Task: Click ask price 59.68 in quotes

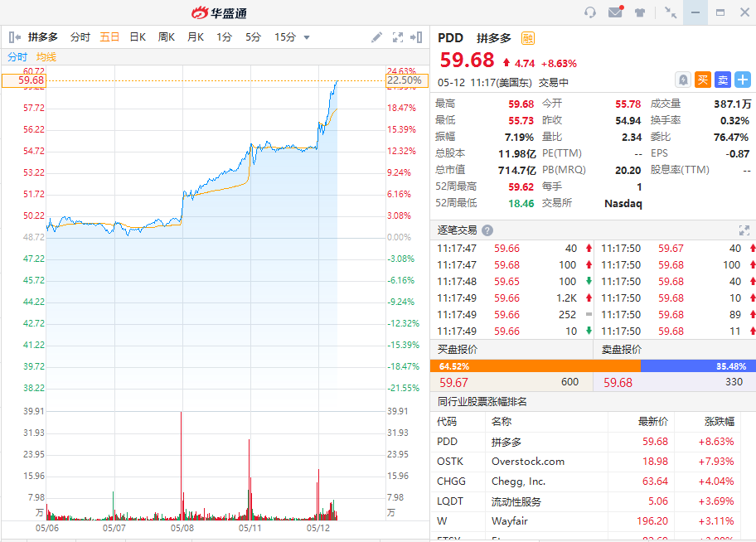Action: tap(618, 382)
